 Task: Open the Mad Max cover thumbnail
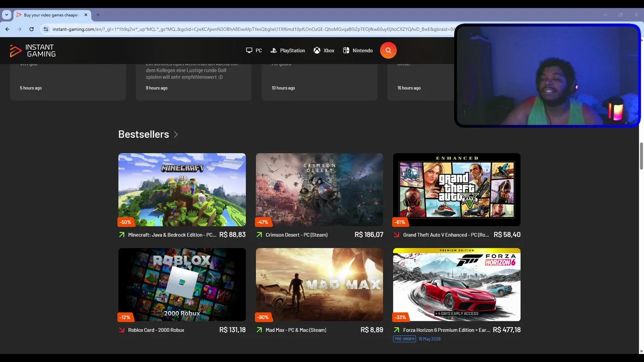tap(319, 285)
